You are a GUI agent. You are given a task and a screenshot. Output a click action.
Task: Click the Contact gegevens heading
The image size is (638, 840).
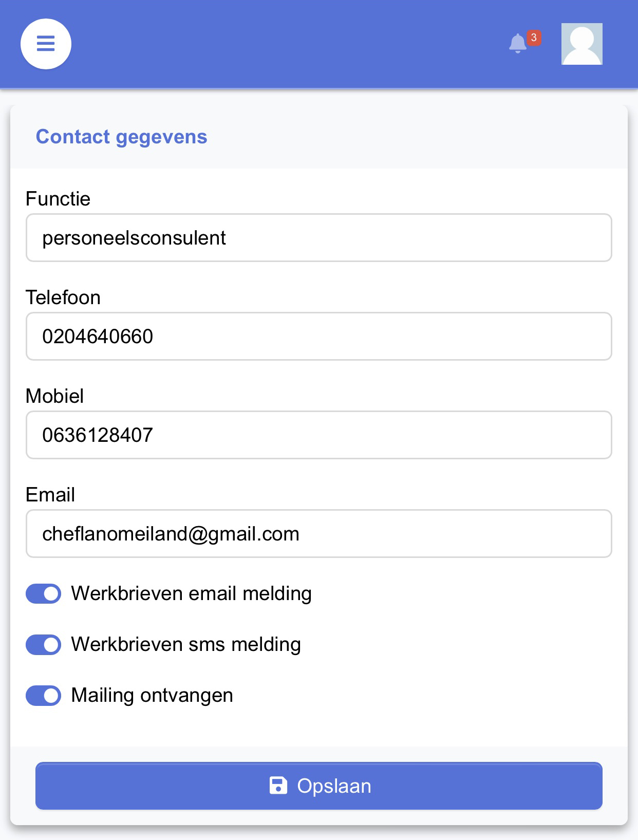coord(122,137)
